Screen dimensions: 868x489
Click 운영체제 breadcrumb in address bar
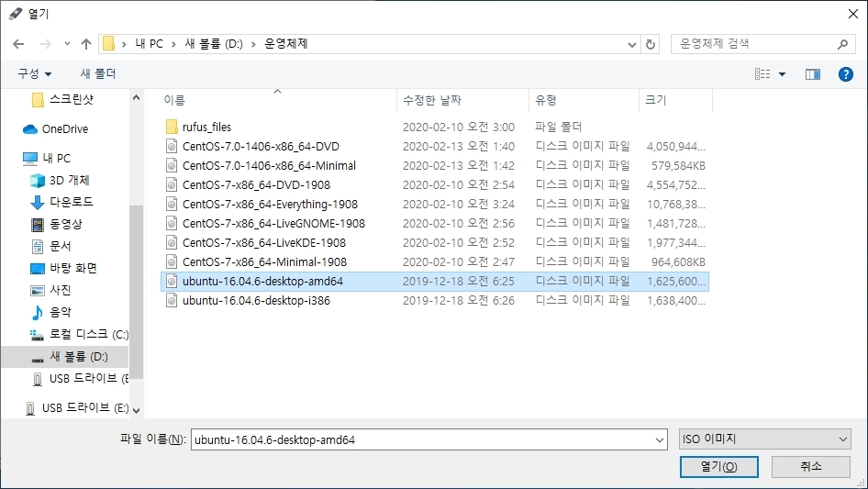[x=286, y=44]
